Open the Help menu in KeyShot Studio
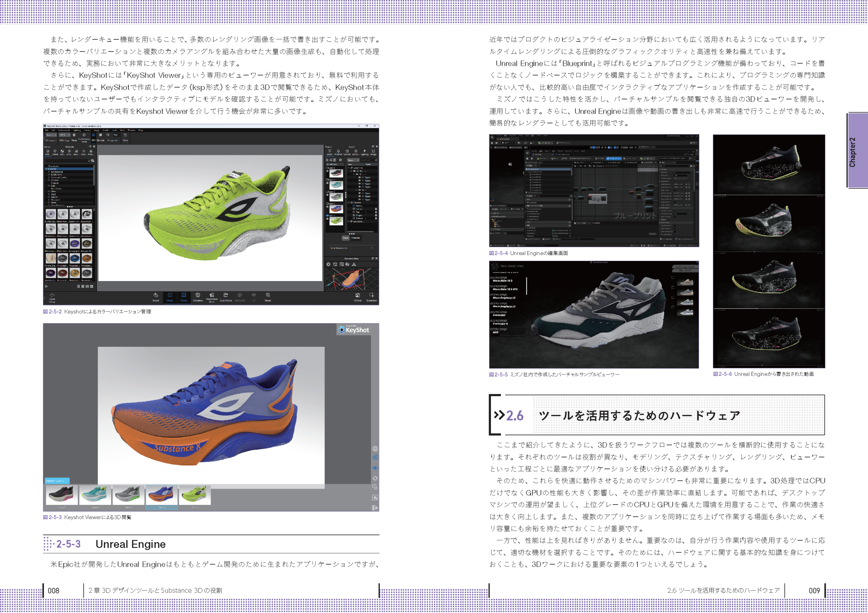The width and height of the screenshot is (868, 613). (141, 130)
